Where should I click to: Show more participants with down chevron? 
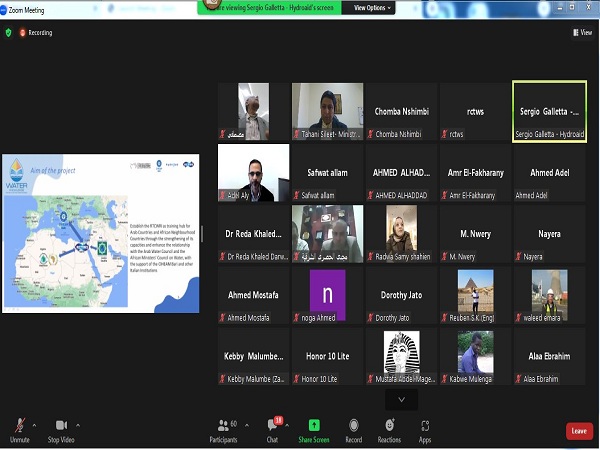pyautogui.click(x=401, y=398)
